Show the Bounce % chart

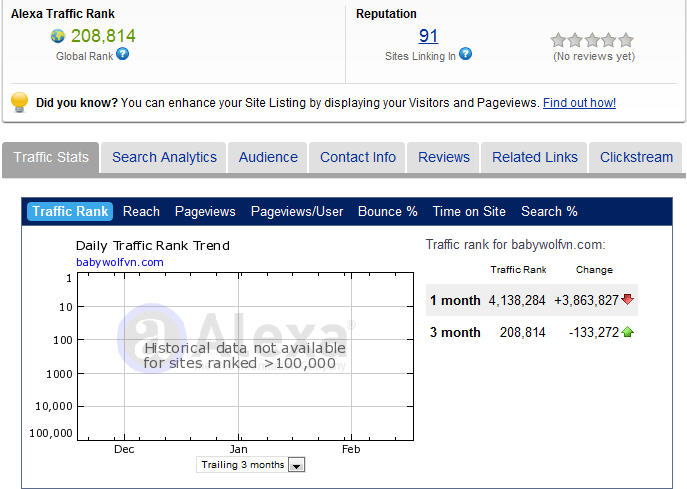[x=388, y=211]
